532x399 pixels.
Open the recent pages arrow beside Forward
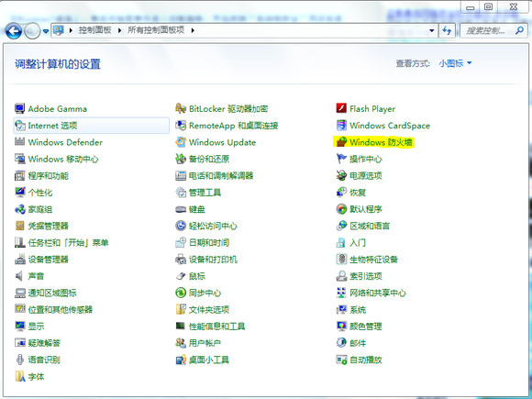point(46,31)
